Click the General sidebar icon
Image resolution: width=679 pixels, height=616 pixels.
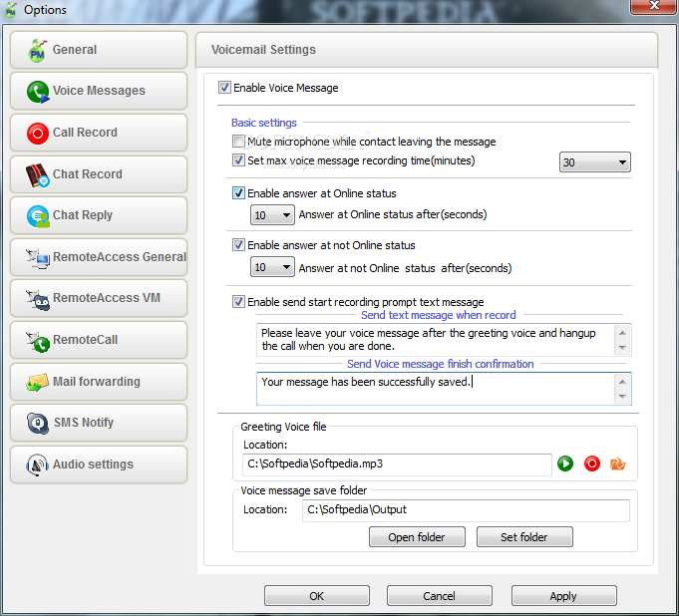(37, 50)
